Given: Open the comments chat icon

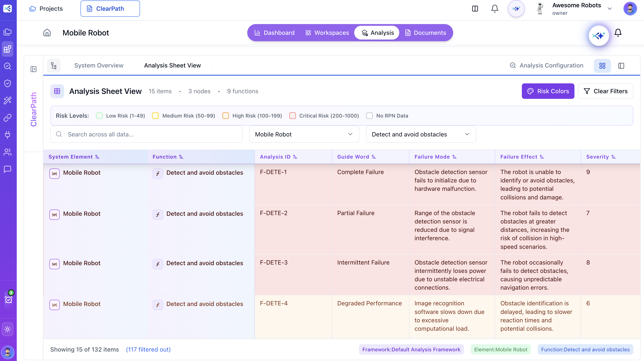Looking at the screenshot, I should (8, 169).
